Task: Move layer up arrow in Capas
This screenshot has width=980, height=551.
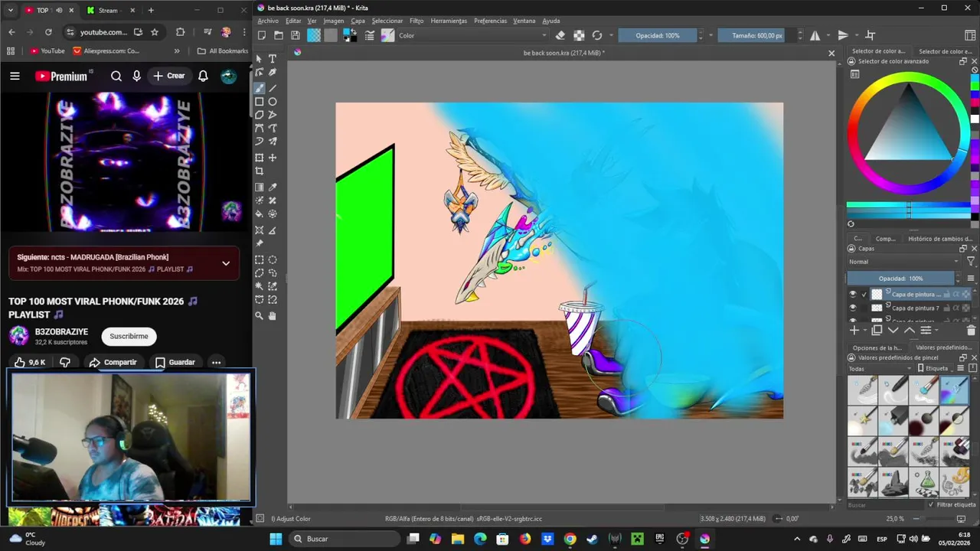Action: [x=910, y=330]
